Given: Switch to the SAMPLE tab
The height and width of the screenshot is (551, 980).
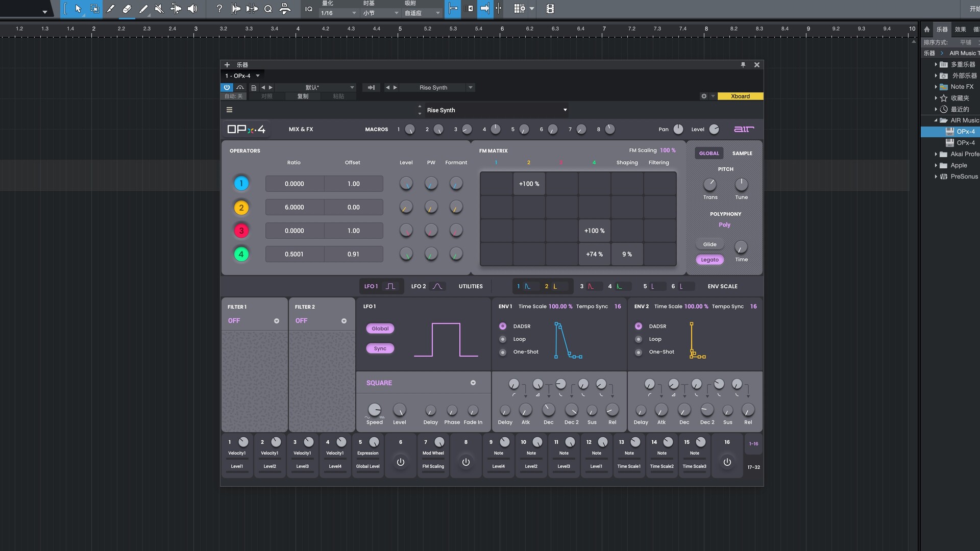Looking at the screenshot, I should click(x=742, y=153).
